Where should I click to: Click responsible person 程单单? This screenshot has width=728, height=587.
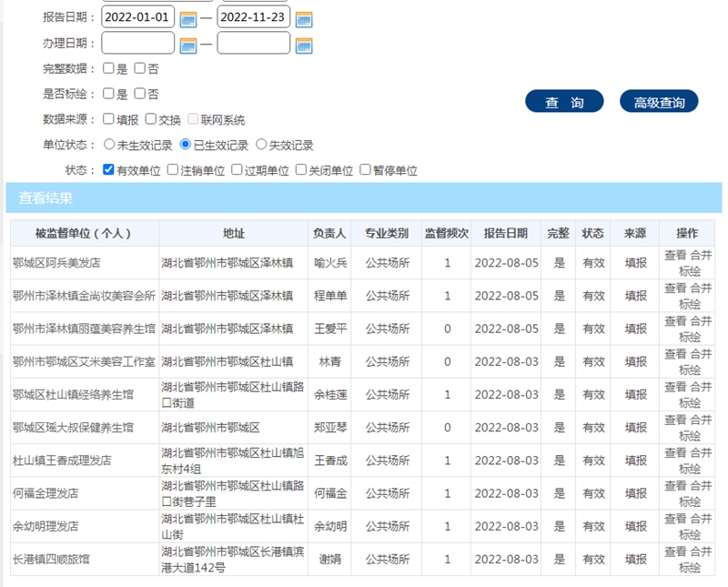click(x=330, y=296)
